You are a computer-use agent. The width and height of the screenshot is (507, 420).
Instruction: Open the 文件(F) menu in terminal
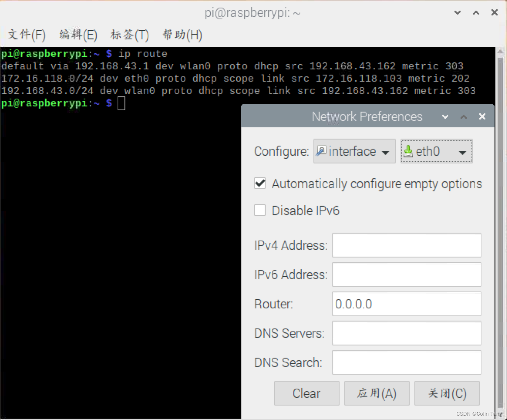27,35
